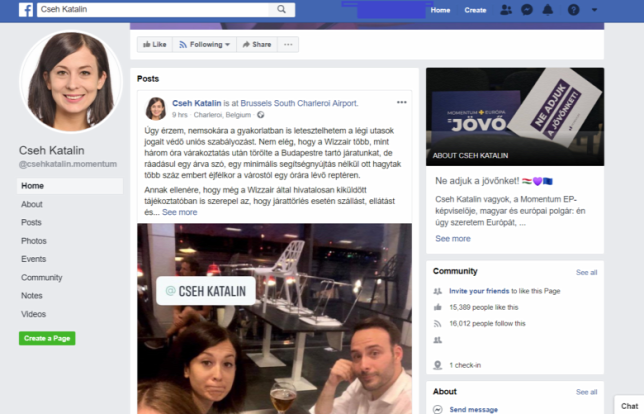Open Posts in the left sidebar

point(31,222)
